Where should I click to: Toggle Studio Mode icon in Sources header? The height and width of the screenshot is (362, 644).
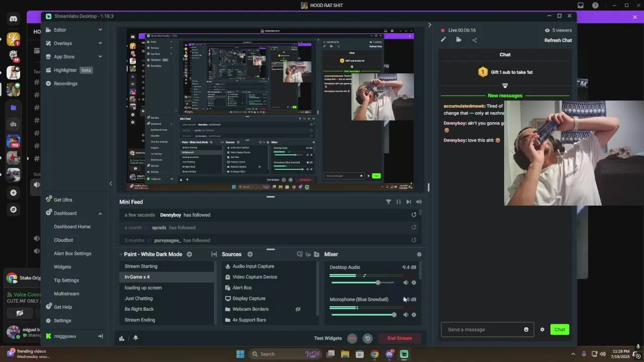pos(300,254)
